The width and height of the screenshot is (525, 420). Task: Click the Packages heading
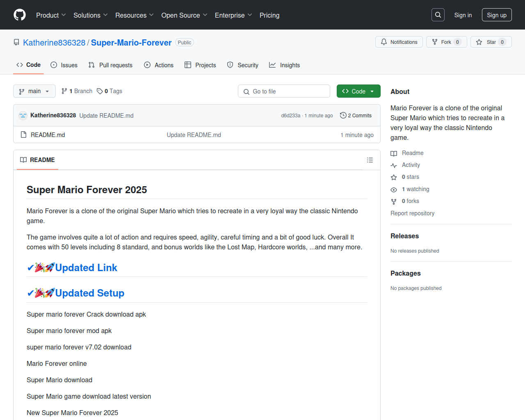point(406,274)
